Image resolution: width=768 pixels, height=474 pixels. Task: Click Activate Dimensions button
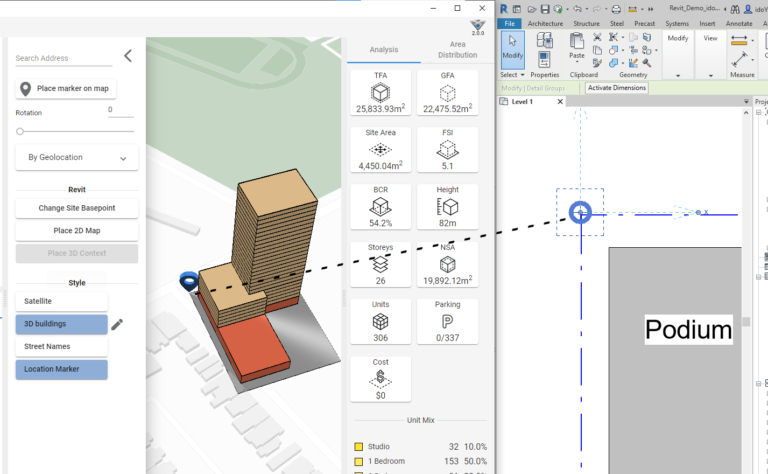617,88
